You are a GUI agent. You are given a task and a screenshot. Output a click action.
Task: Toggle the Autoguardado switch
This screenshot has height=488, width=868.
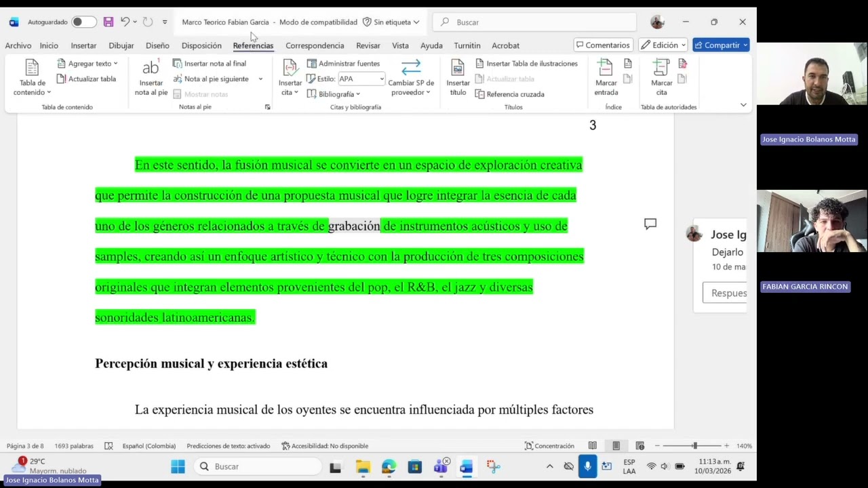83,22
